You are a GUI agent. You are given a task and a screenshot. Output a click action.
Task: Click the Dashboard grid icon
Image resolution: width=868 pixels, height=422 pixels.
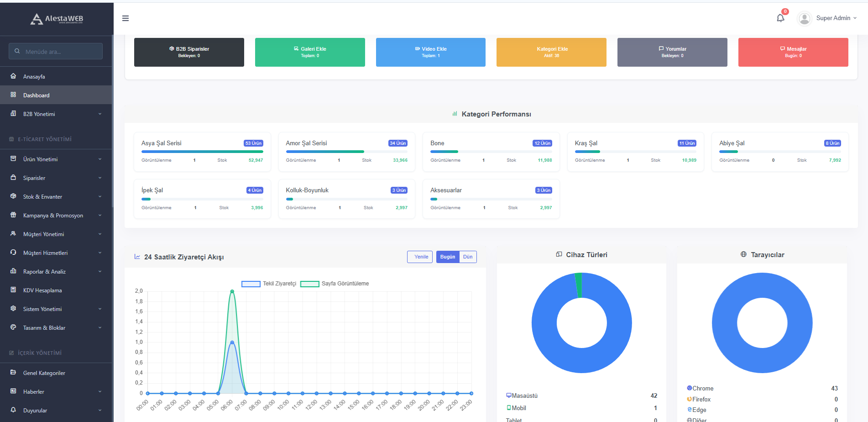12,95
